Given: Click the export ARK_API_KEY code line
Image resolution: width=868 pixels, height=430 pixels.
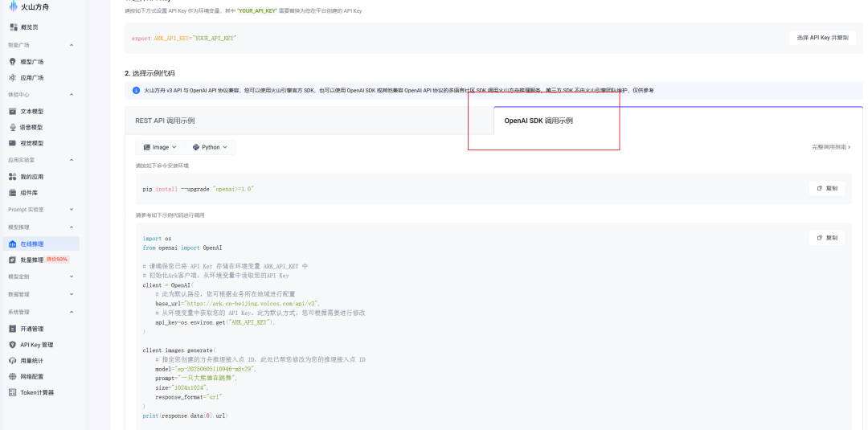Looking at the screenshot, I should 184,39.
